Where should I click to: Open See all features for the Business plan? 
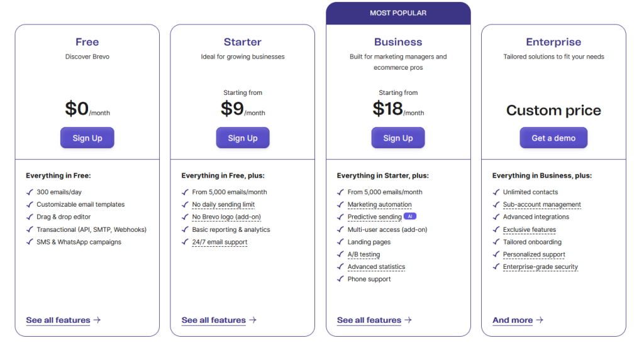pos(369,320)
